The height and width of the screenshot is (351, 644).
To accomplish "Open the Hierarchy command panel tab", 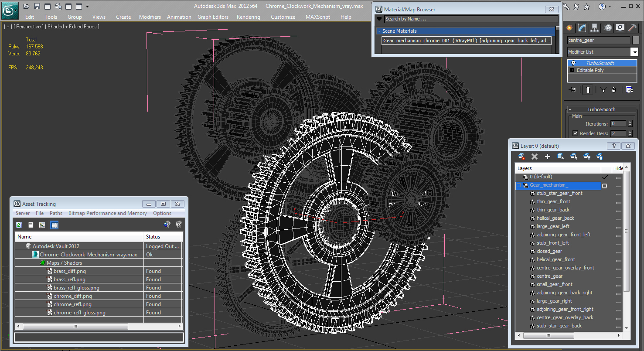I will (595, 28).
